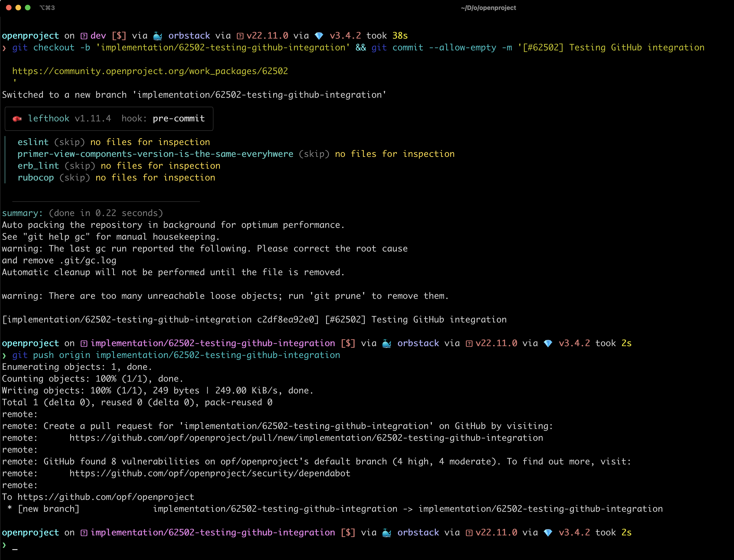Click the github.com/opf/openproject push destination URL
The height and width of the screenshot is (560, 734).
pos(107,497)
